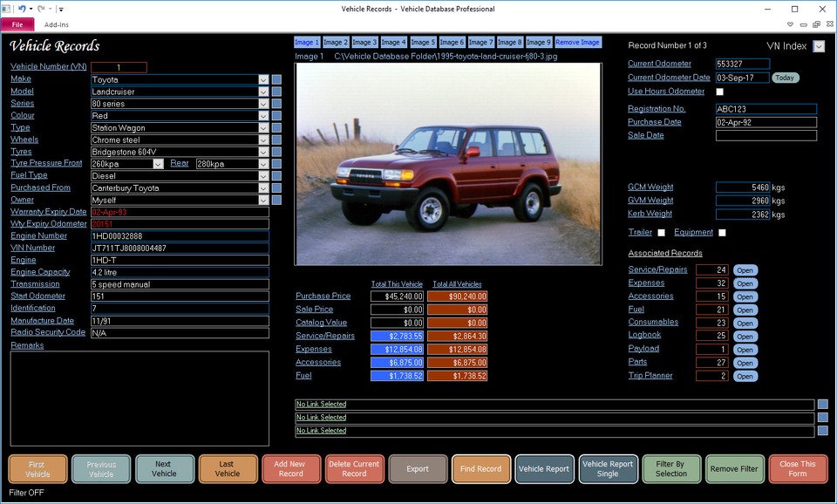Go to Next Vehicle
837x504 pixels.
click(165, 469)
